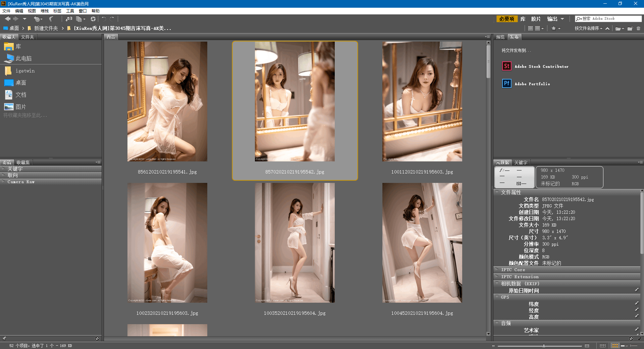Click 新建文件夹 in the path breadcrumb
Image resolution: width=644 pixels, height=349 pixels.
(x=46, y=29)
